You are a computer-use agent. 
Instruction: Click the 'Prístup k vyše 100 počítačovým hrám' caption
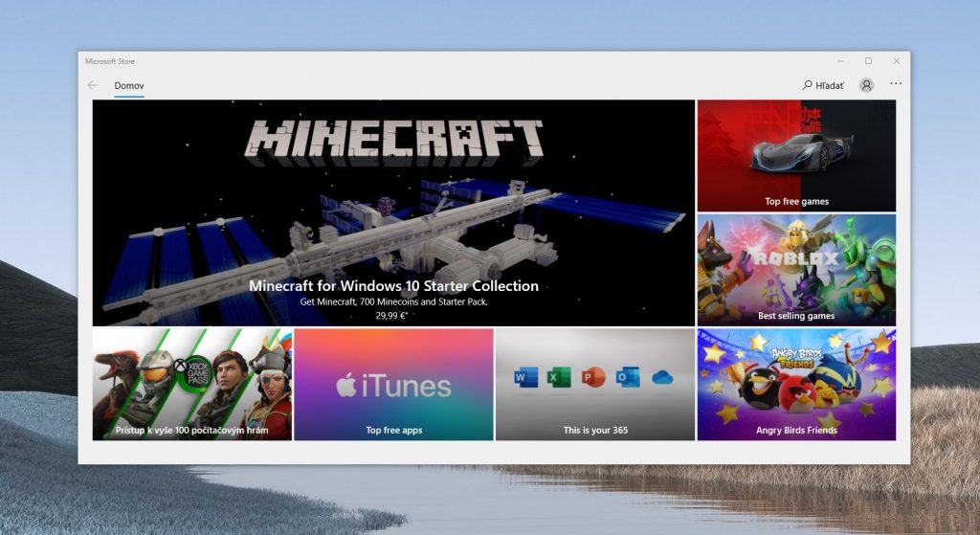tap(191, 431)
